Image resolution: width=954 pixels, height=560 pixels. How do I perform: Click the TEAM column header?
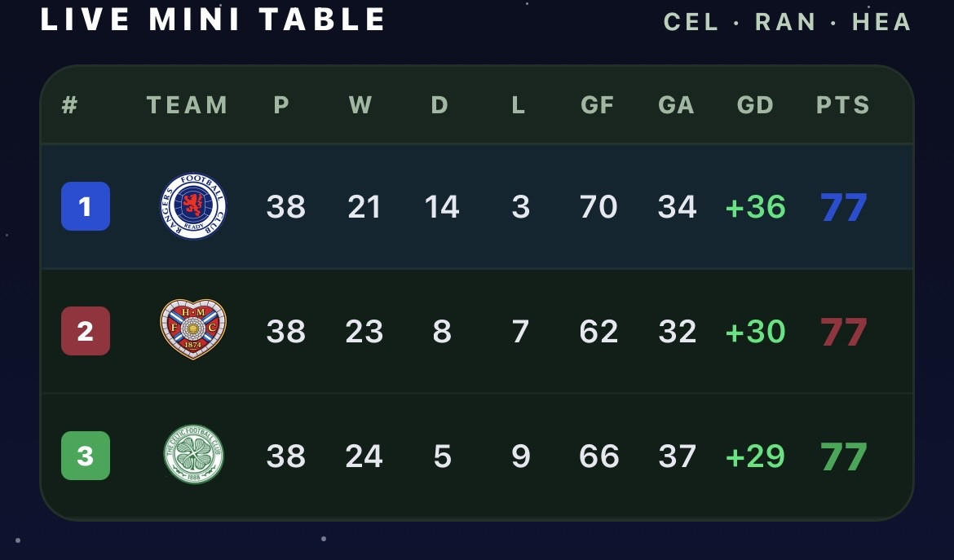187,105
